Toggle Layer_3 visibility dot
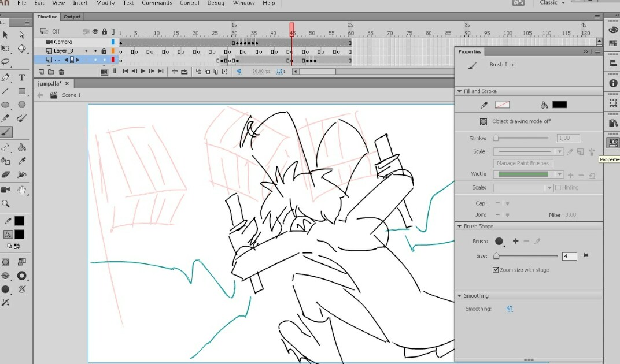 [x=95, y=51]
